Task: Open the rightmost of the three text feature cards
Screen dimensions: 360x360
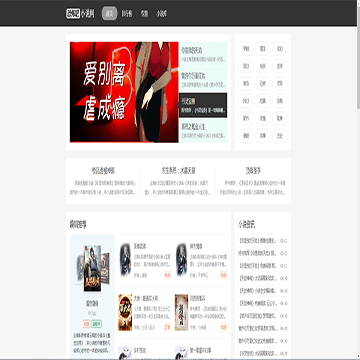Action: point(253,181)
